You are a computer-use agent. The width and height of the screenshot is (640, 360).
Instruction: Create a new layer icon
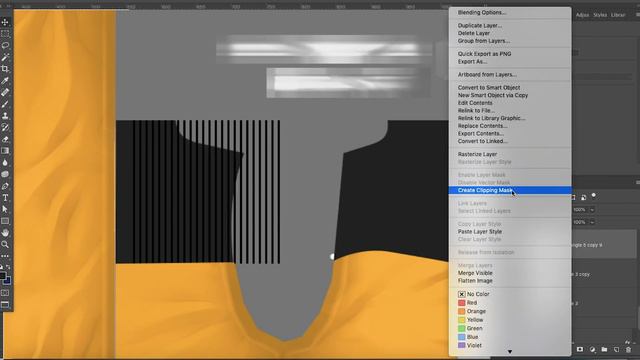[x=616, y=349]
